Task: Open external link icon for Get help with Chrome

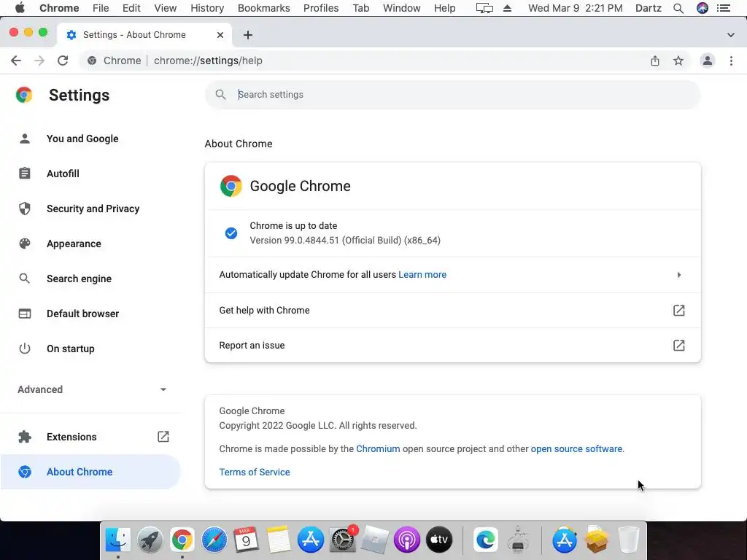Action: (x=679, y=311)
